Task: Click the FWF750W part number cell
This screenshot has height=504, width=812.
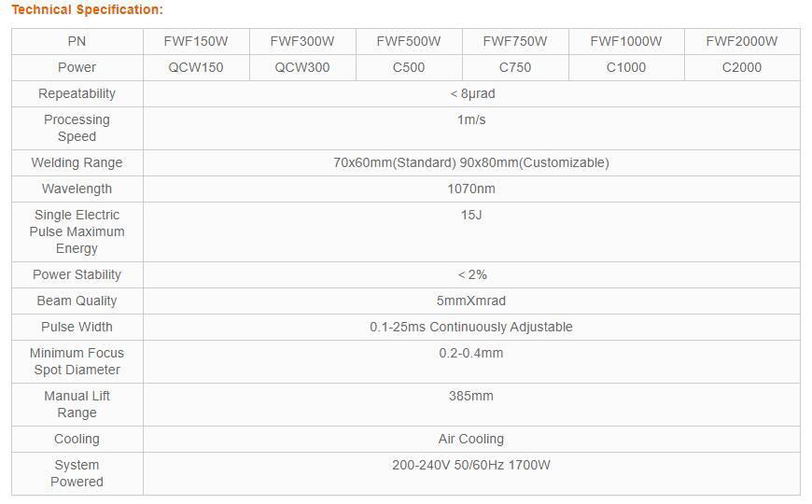Action: click(515, 41)
